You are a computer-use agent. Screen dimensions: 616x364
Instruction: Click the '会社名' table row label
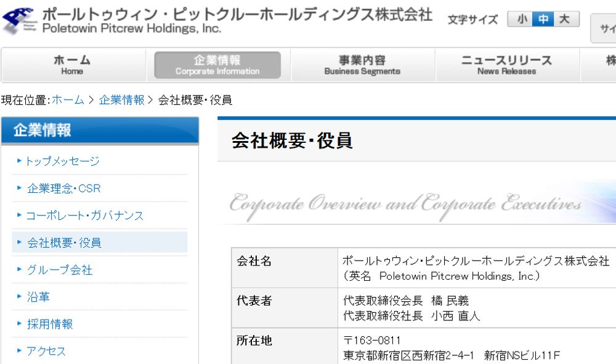pos(254,261)
